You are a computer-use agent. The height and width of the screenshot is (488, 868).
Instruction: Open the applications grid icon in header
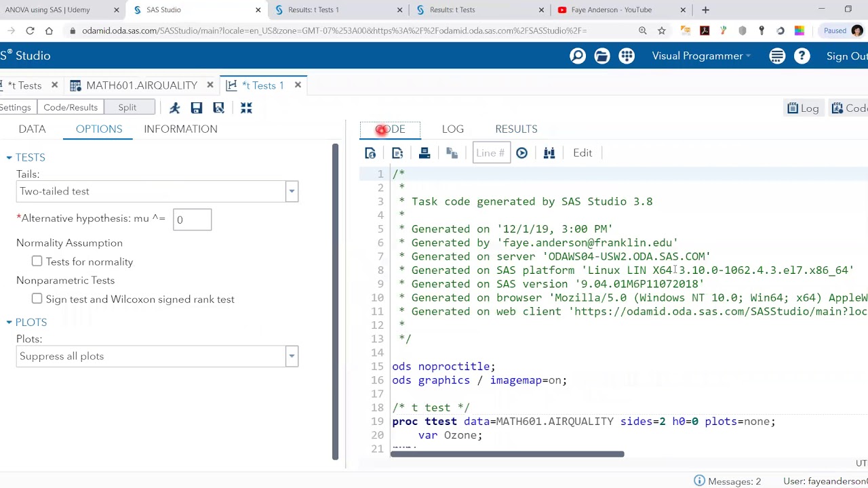pyautogui.click(x=627, y=56)
